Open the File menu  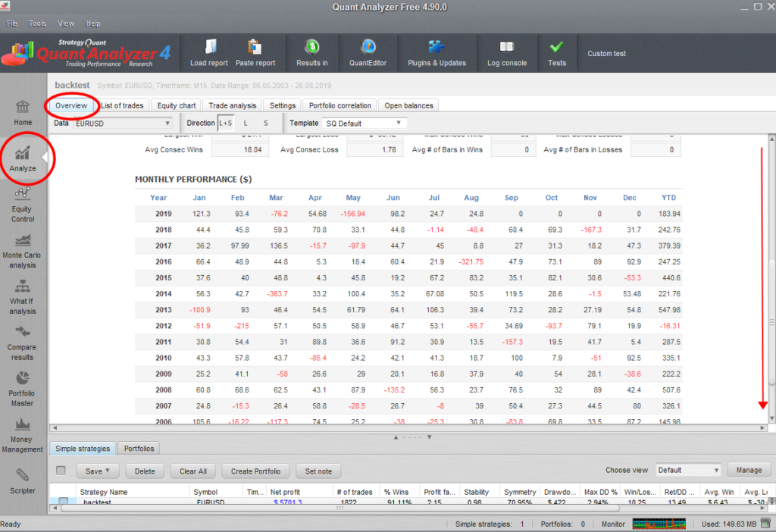click(12, 23)
